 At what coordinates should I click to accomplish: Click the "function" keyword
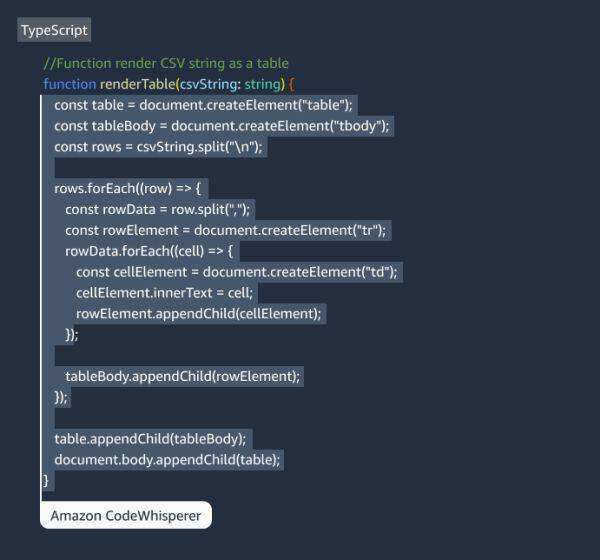69,84
